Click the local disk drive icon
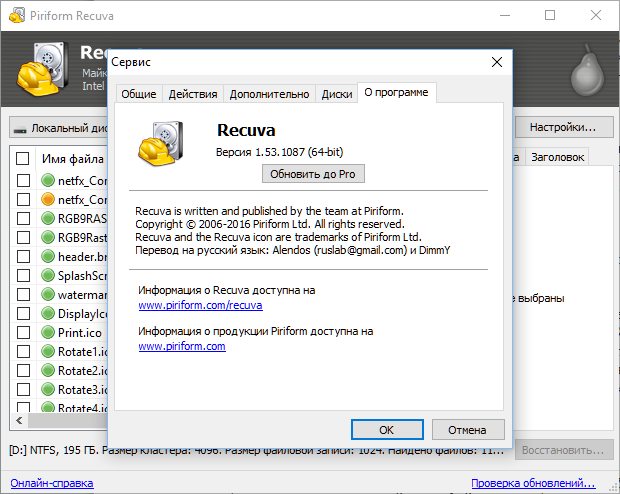Screen dimensions: 620x494 pyautogui.click(x=20, y=129)
